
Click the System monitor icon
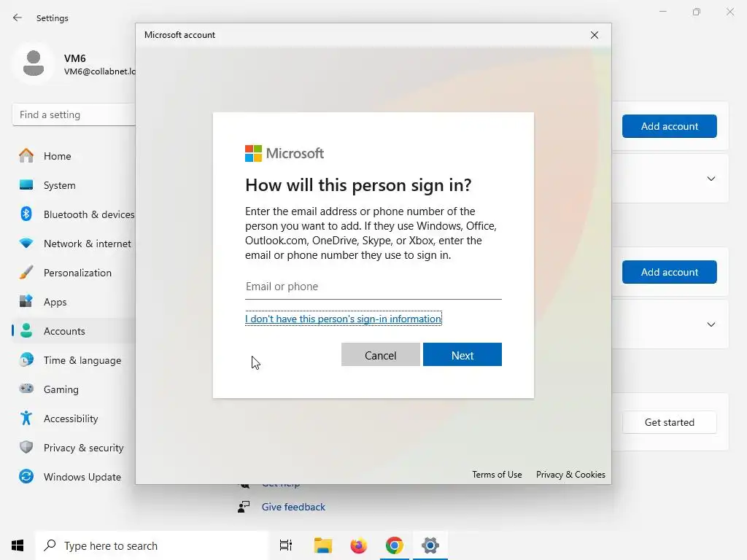(x=26, y=184)
